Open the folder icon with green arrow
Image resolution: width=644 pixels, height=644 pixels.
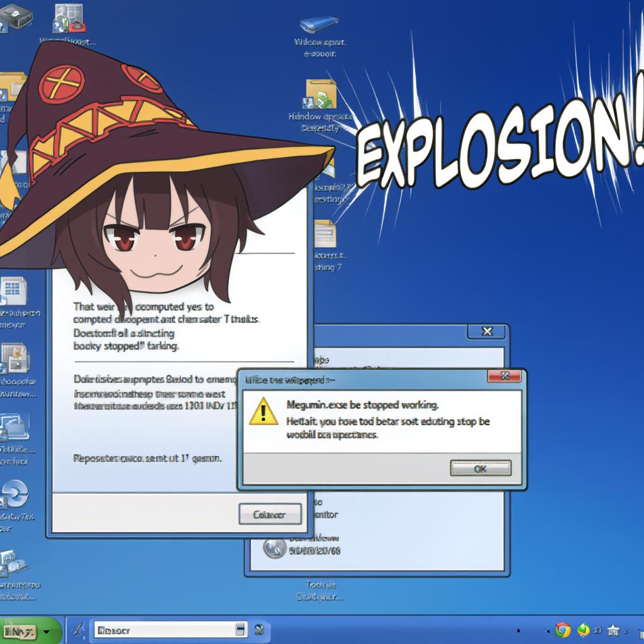tap(321, 94)
